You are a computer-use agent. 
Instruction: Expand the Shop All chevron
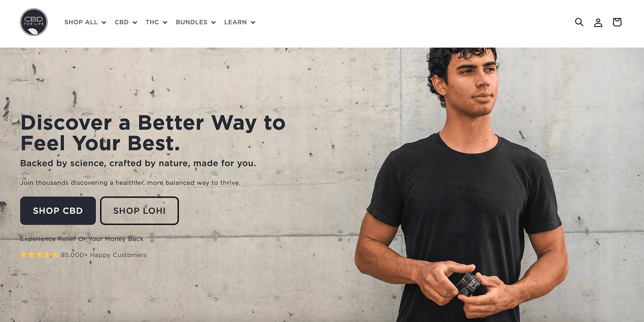[104, 23]
